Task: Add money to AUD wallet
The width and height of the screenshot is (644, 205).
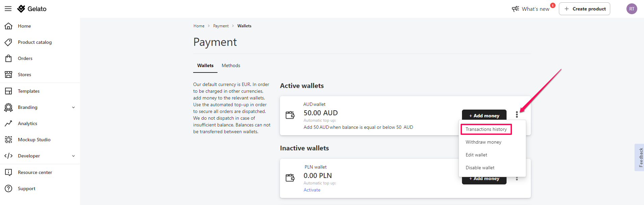Action: [x=484, y=115]
